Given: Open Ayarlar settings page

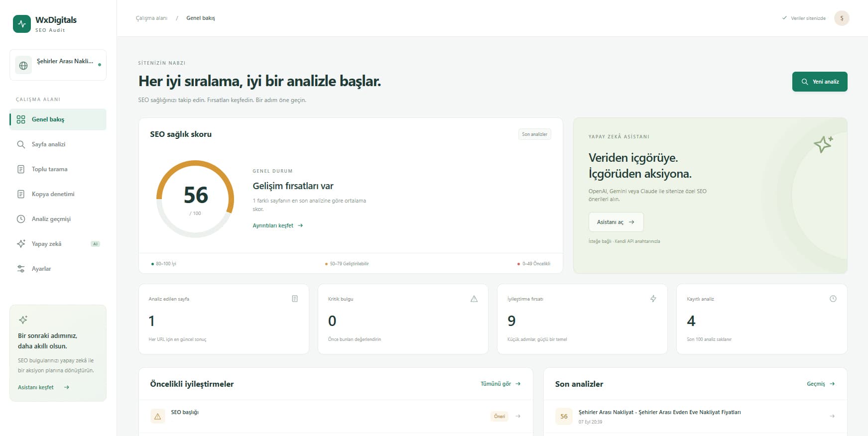Looking at the screenshot, I should 58,269.
